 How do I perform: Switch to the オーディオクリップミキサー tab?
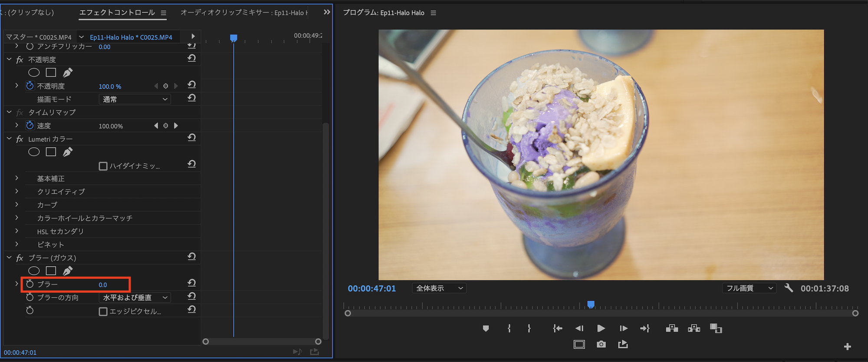click(243, 13)
